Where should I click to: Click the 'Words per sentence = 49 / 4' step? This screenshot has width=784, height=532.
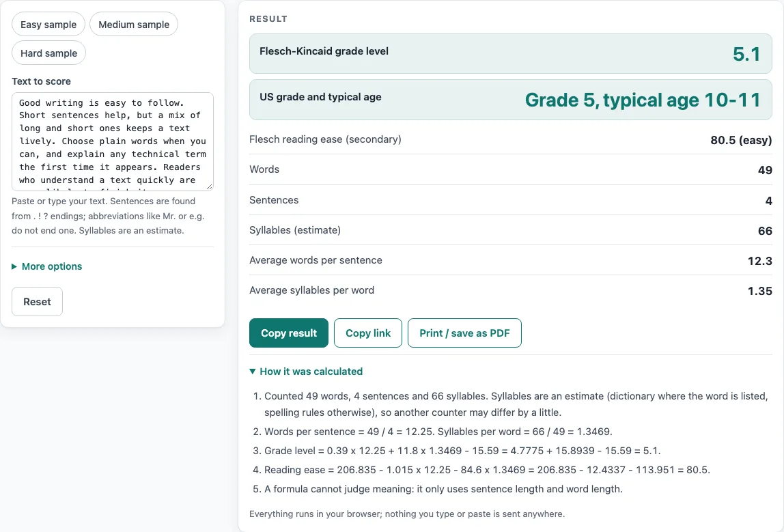coord(438,432)
